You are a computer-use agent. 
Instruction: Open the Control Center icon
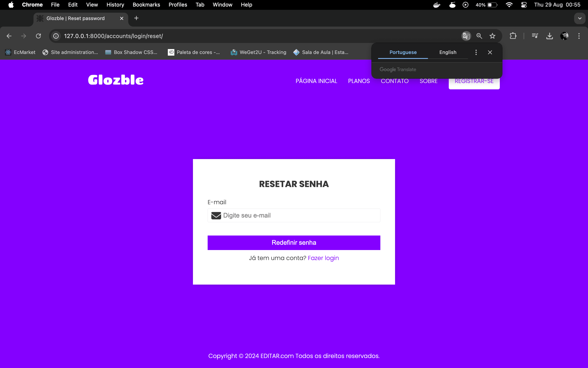coord(524,5)
